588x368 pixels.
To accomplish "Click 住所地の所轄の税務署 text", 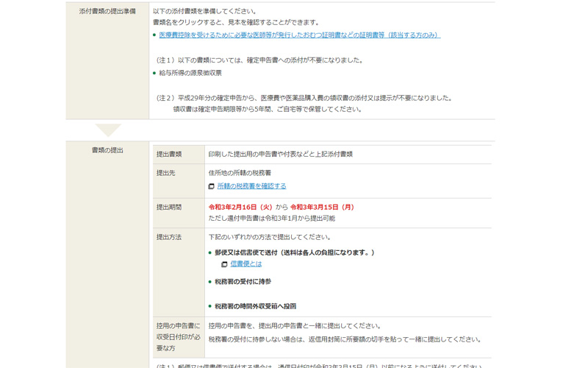I will point(240,173).
